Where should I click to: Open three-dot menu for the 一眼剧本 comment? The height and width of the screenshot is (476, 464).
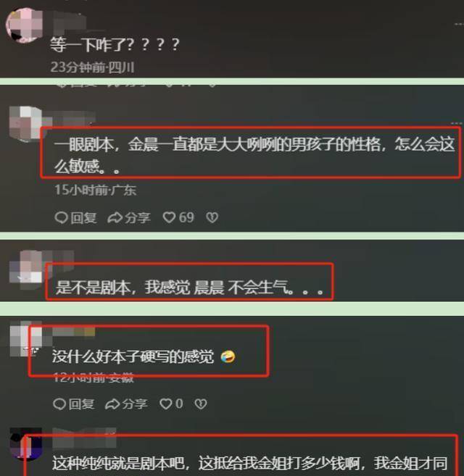tap(457, 123)
